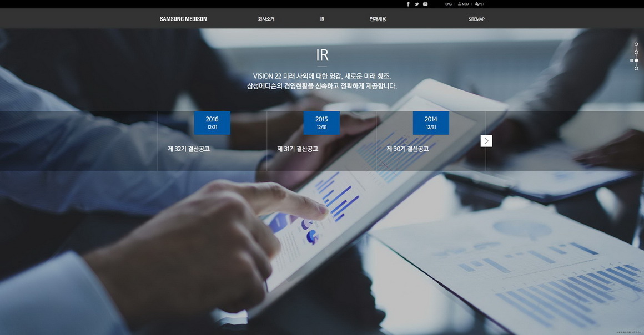Click the SAMSUNG MEDISON logo
This screenshot has height=335, width=644.
[183, 19]
